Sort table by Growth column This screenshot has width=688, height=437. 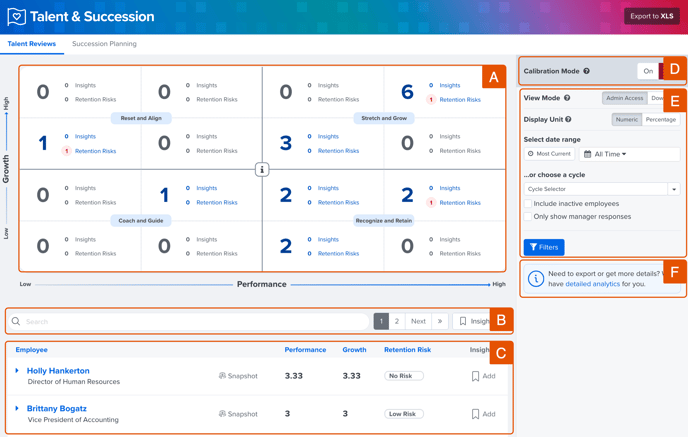tap(354, 350)
